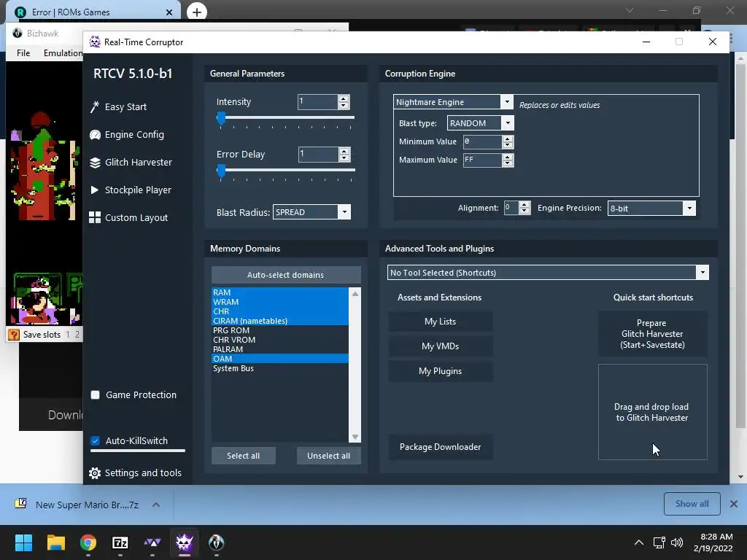Image resolution: width=747 pixels, height=560 pixels.
Task: Open Package Downloader
Action: (x=441, y=447)
